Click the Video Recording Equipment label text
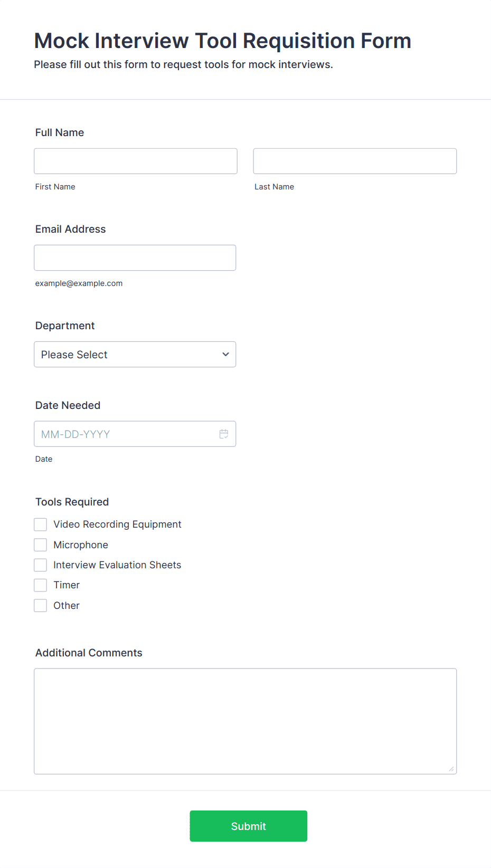 (117, 524)
